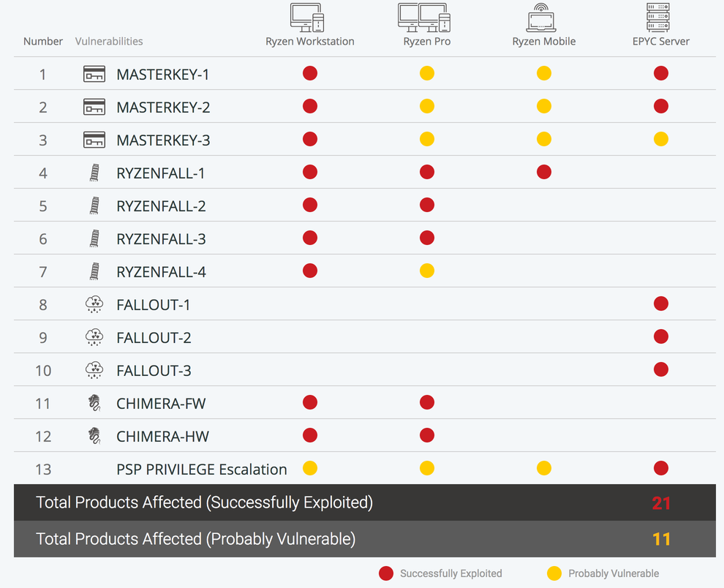Viewport: 724px width, 588px height.
Task: Click RYZENFALL-2 red dot under Ryzen Pro
Action: pyautogui.click(x=427, y=205)
